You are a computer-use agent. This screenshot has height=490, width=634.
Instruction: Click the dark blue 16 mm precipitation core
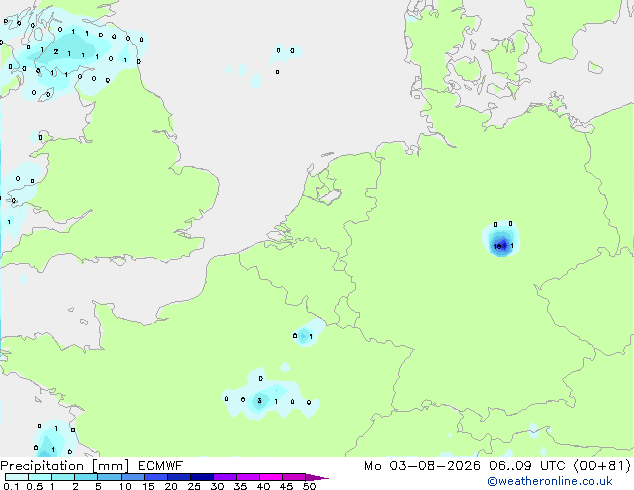coord(500,245)
